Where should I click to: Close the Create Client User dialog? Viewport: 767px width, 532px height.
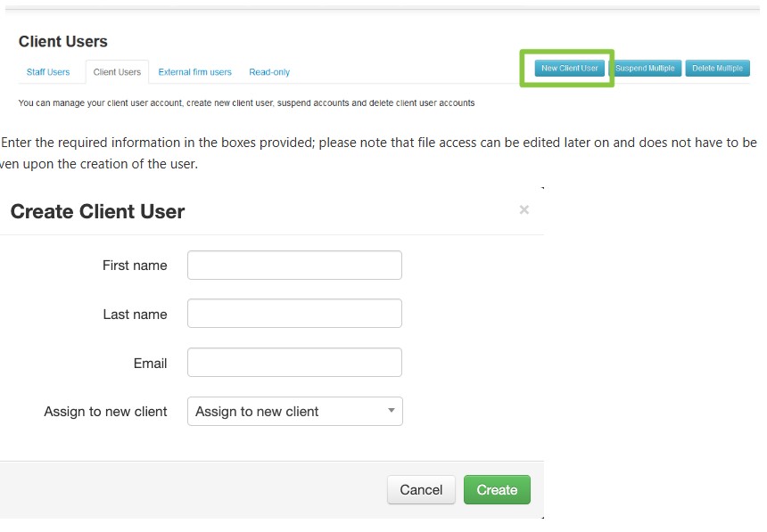[x=524, y=210]
